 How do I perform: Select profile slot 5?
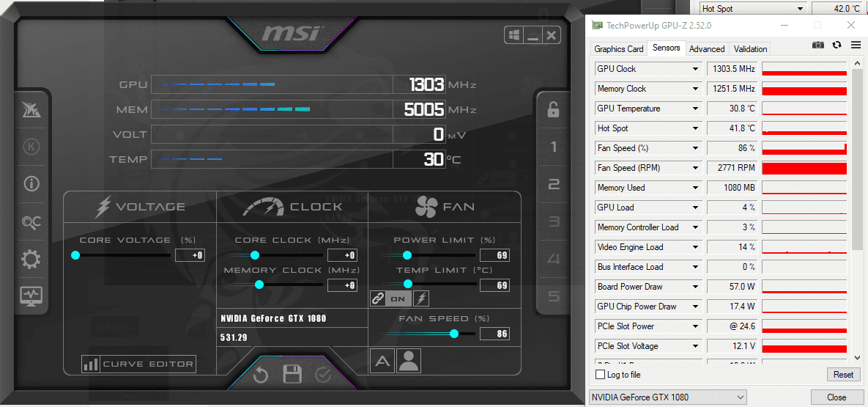tap(553, 296)
